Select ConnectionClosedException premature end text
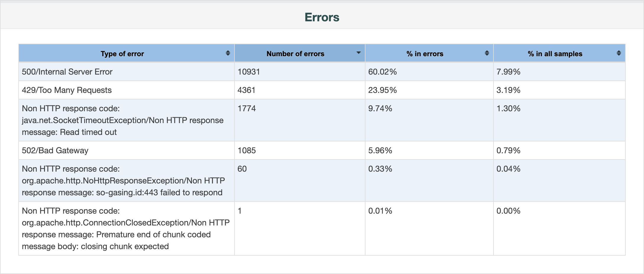The width and height of the screenshot is (644, 274). [126, 228]
